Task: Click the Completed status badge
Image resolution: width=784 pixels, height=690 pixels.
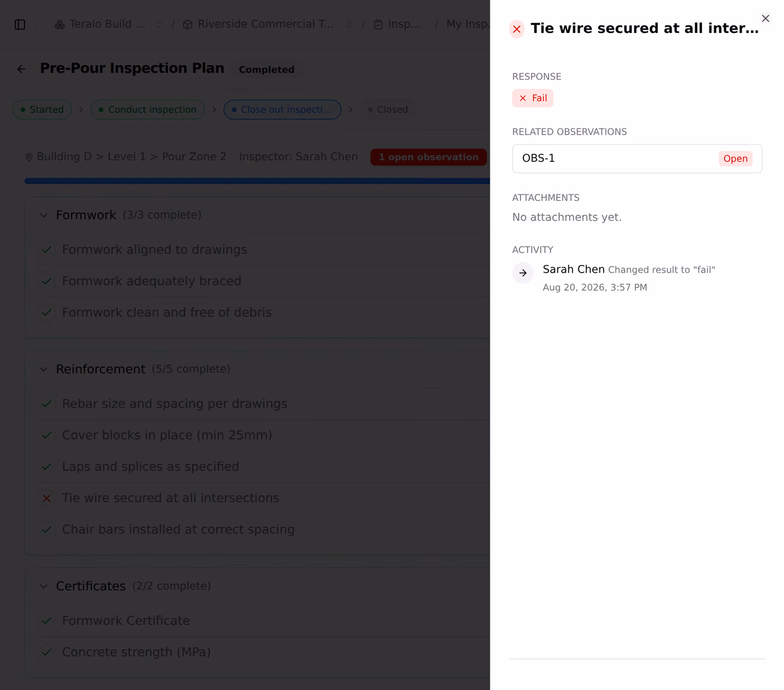Action: pos(267,69)
